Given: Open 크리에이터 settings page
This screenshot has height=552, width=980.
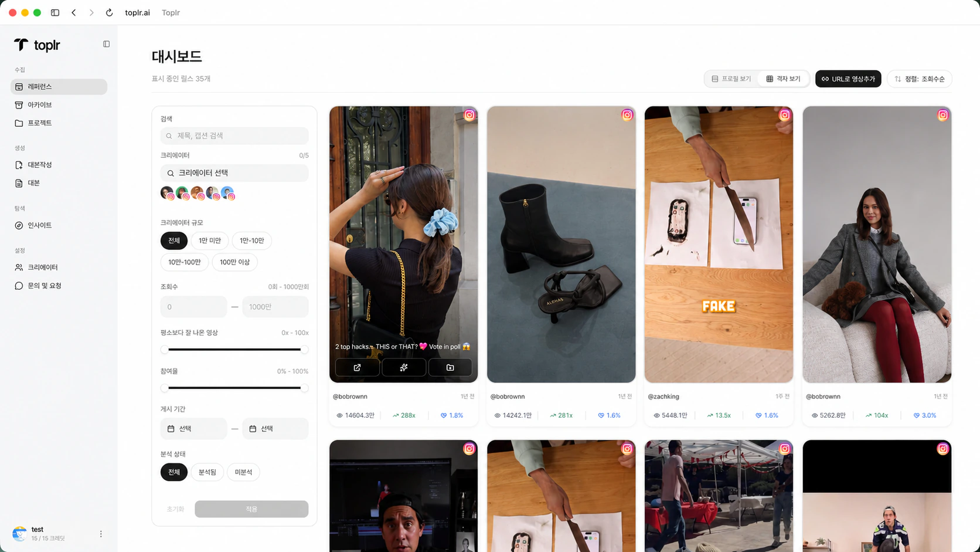Looking at the screenshot, I should click(x=59, y=267).
